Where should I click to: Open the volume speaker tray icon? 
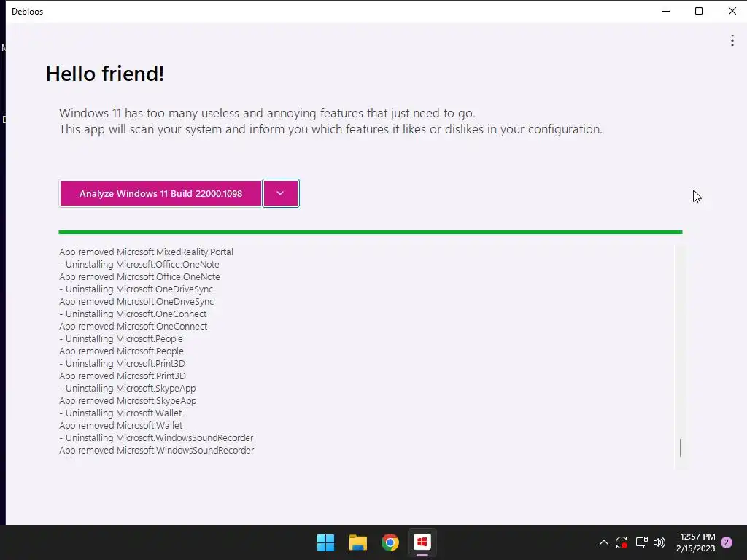[x=659, y=542]
